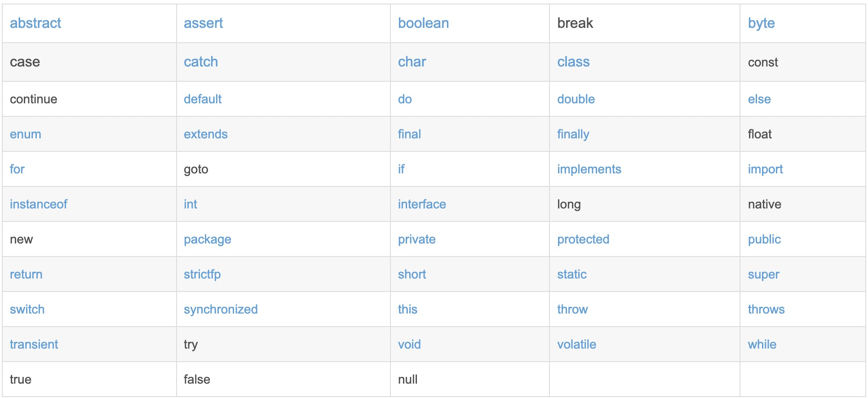This screenshot has width=868, height=398.
Task: Click the finally keyword link
Action: pyautogui.click(x=573, y=134)
